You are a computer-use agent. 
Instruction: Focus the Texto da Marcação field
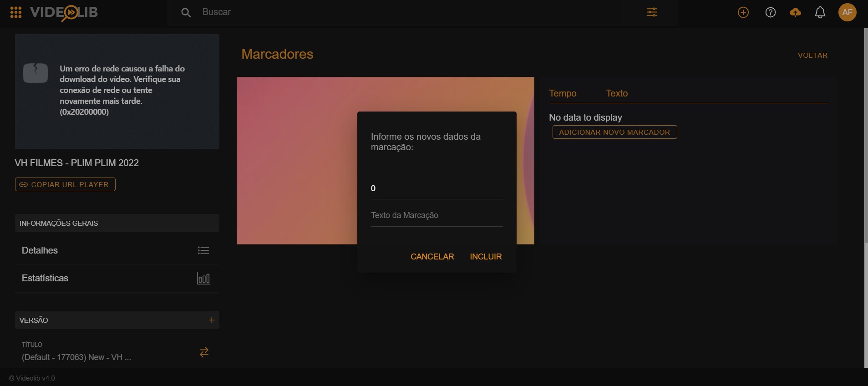click(437, 215)
